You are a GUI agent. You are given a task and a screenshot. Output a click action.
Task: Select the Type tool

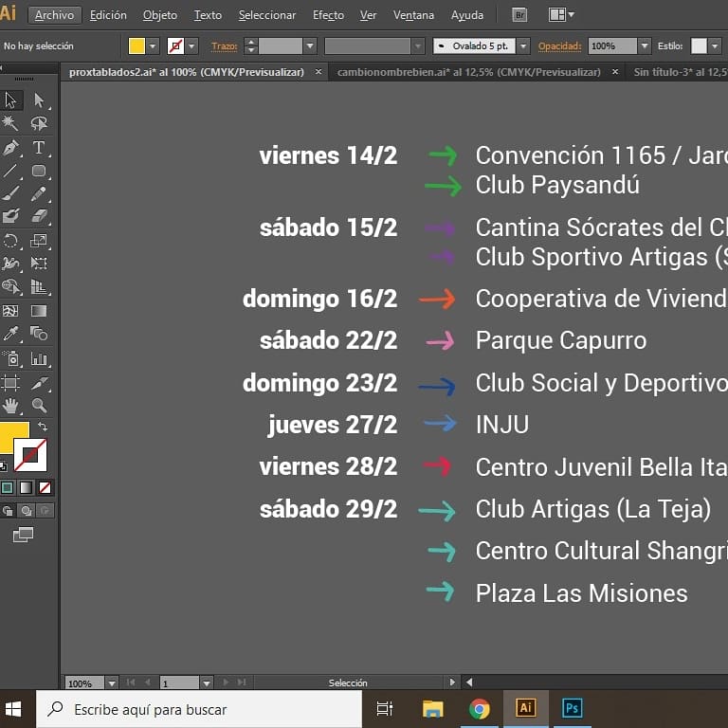[39, 148]
